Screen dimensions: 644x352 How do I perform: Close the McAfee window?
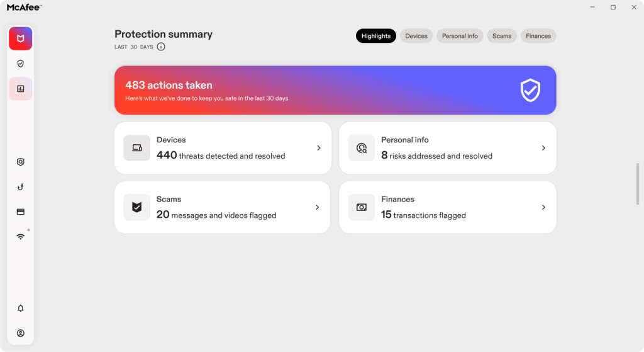[x=634, y=7]
